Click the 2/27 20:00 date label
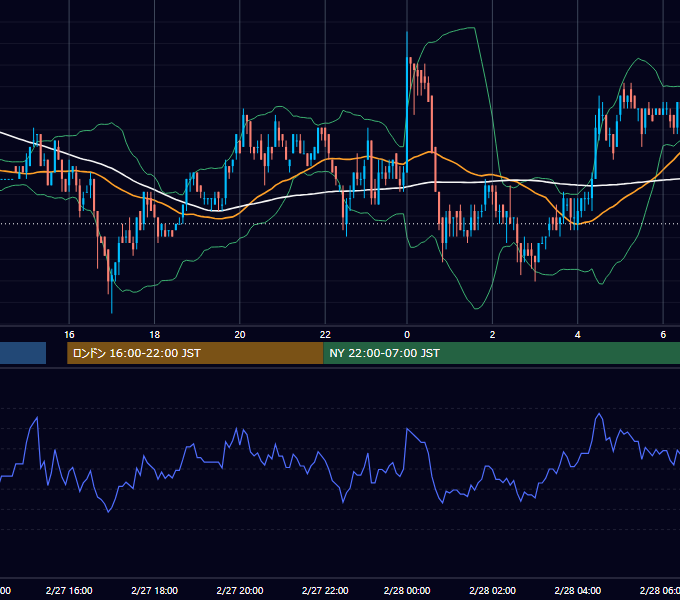Viewport: 680px width, 600px height. pos(240,590)
